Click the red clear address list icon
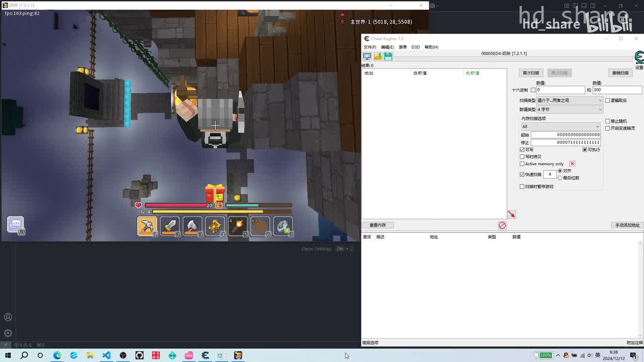Viewport: 644px width, 362px height. pyautogui.click(x=502, y=225)
